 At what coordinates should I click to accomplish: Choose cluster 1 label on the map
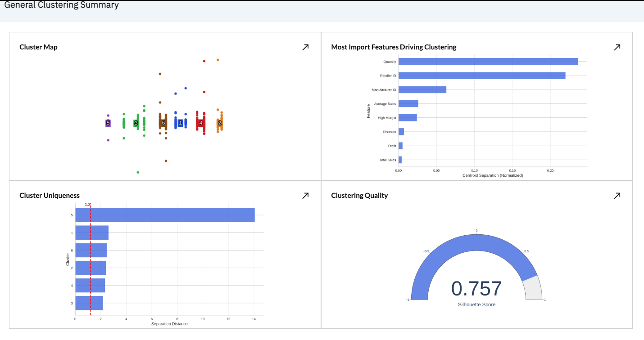click(x=180, y=123)
